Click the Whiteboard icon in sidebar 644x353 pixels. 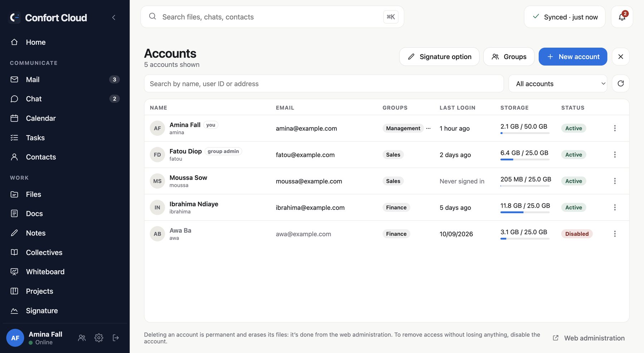(14, 272)
